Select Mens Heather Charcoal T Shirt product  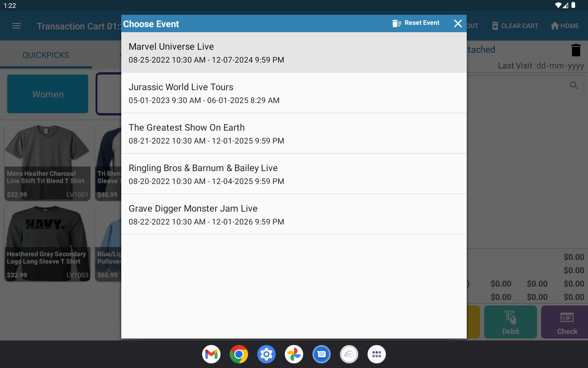pyautogui.click(x=47, y=163)
